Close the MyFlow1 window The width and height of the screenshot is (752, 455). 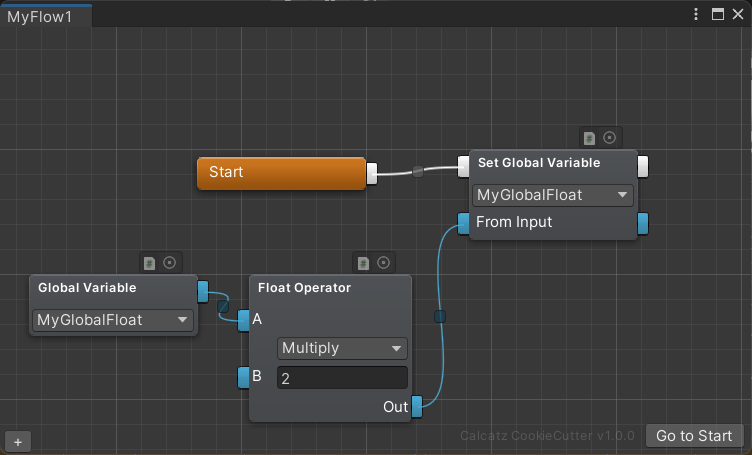[x=738, y=14]
